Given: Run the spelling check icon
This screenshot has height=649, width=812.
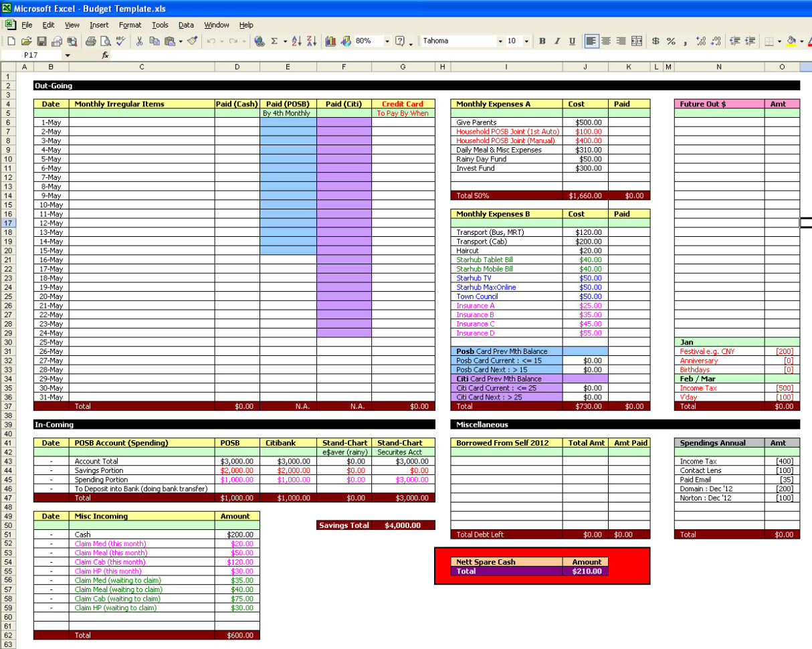Looking at the screenshot, I should pyautogui.click(x=120, y=41).
